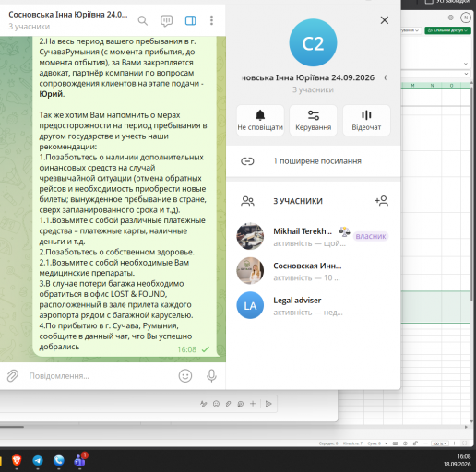Expand the spreadsheet formula bar chevron
Image resolution: width=476 pixels, height=472 pixels.
pyautogui.click(x=466, y=74)
